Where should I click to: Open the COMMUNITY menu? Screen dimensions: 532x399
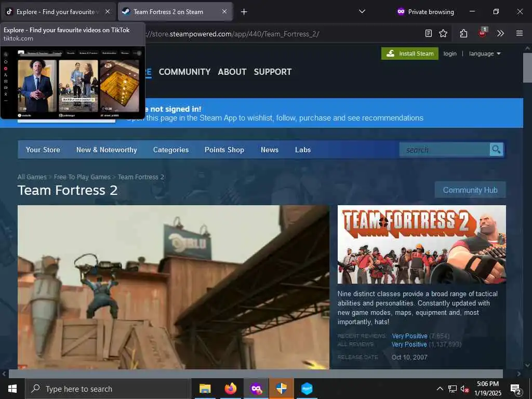[x=184, y=72]
